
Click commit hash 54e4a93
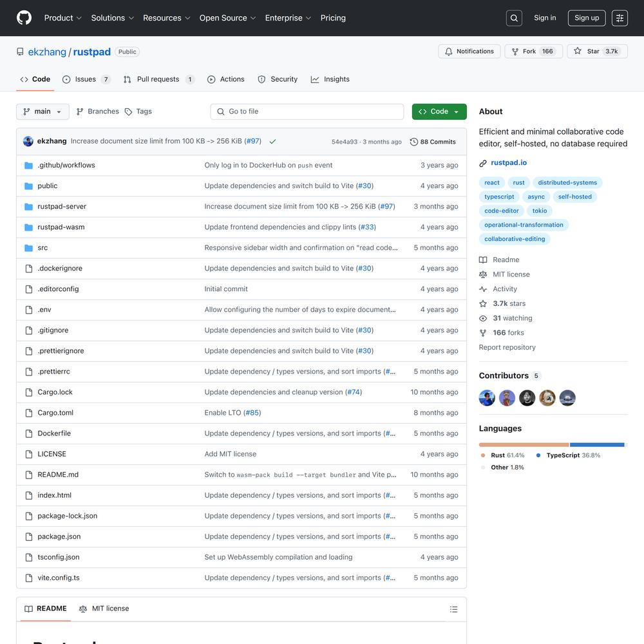coord(344,142)
